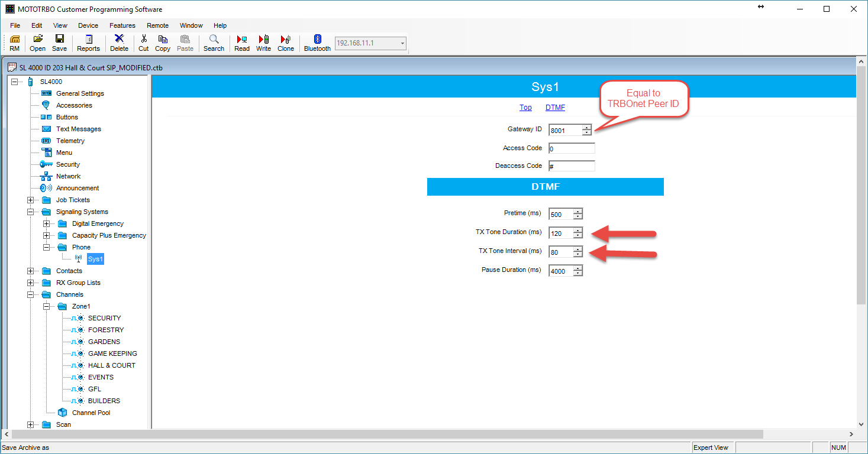Select the HALL & COURT channel
The image size is (868, 454).
pyautogui.click(x=112, y=365)
